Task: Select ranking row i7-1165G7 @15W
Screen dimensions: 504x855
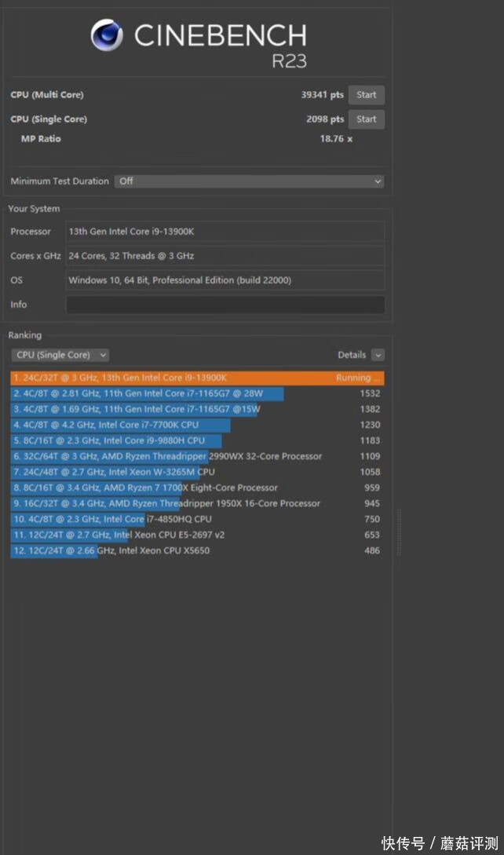Action: pos(197,409)
